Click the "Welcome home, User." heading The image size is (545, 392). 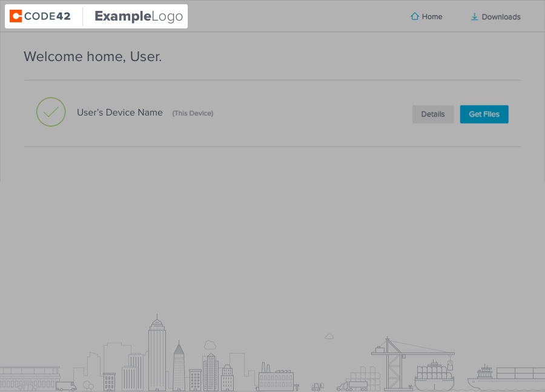pyautogui.click(x=92, y=56)
